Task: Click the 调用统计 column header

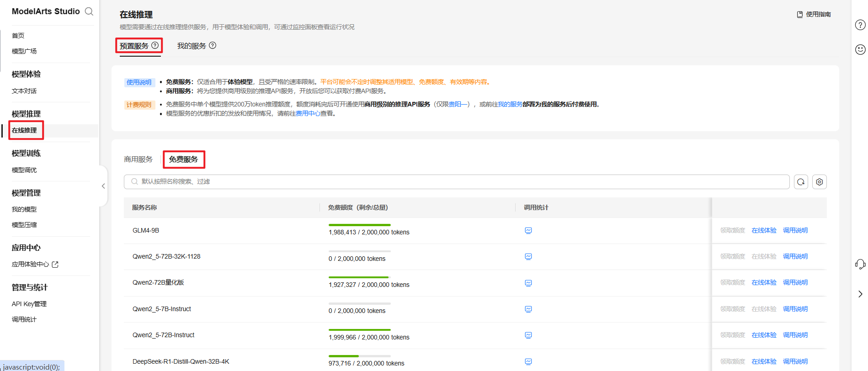Action: (x=536, y=207)
